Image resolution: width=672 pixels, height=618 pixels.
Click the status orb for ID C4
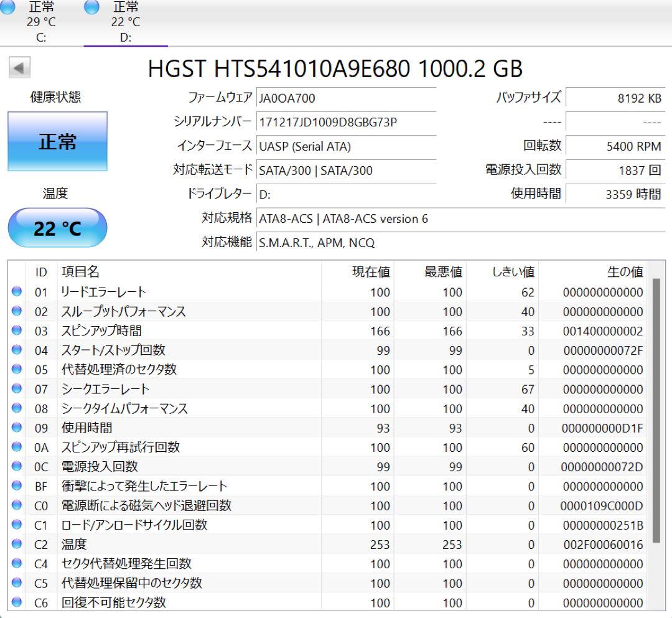(x=17, y=563)
